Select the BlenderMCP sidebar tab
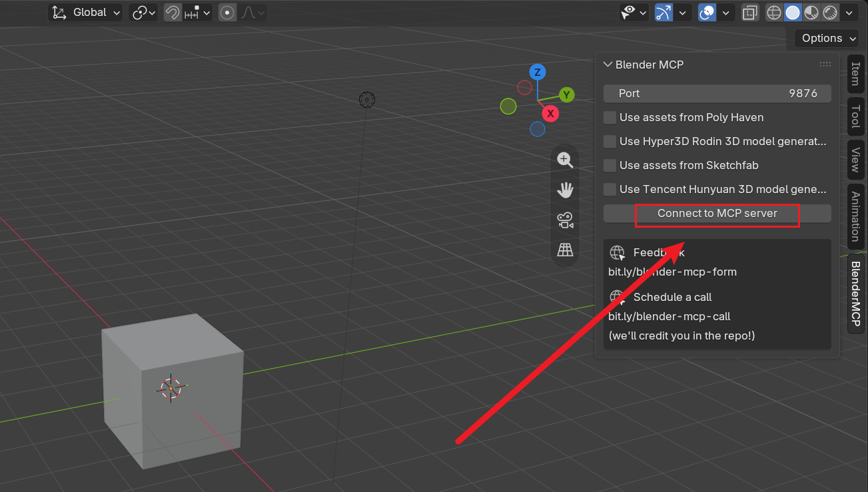Viewport: 868px width, 492px height. coord(855,294)
